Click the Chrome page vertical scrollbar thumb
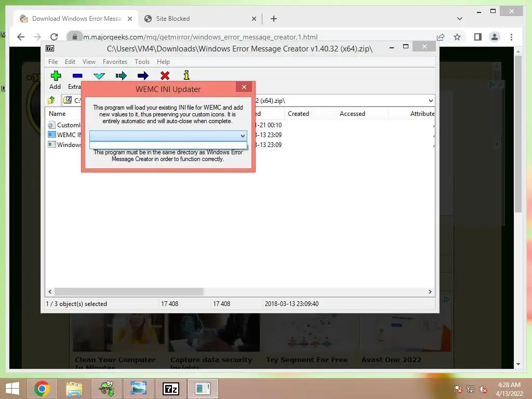 pyautogui.click(x=518, y=134)
